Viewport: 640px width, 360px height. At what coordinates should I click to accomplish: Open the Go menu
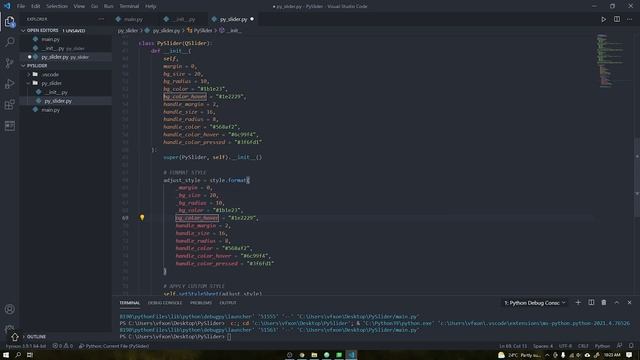tap(94, 6)
